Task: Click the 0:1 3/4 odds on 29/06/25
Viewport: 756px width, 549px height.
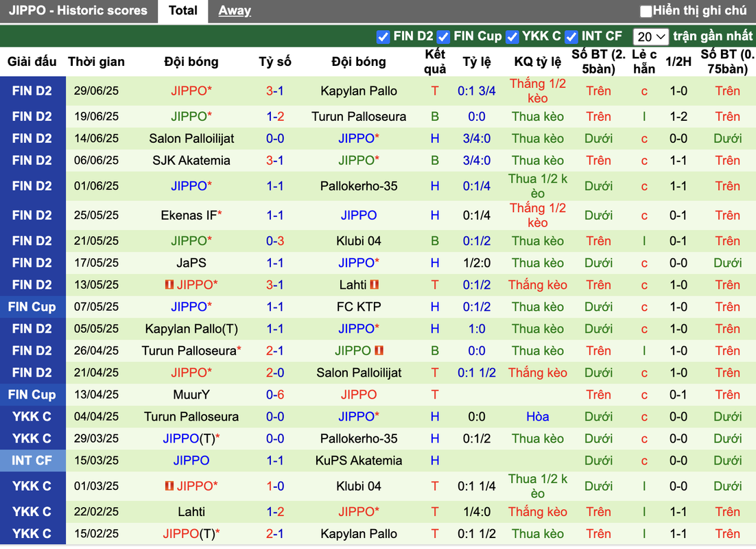Action: click(x=476, y=91)
